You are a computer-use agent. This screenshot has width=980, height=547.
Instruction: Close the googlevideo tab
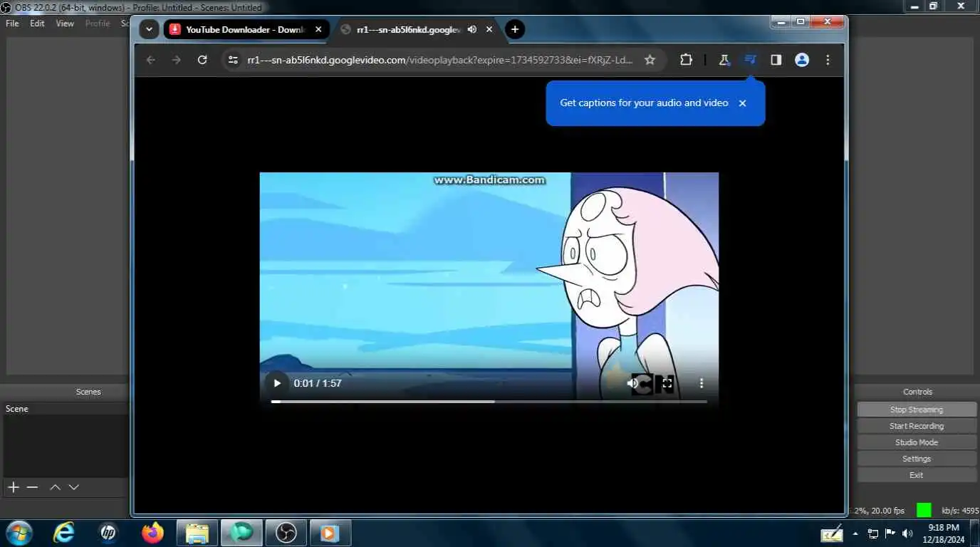pos(489,29)
